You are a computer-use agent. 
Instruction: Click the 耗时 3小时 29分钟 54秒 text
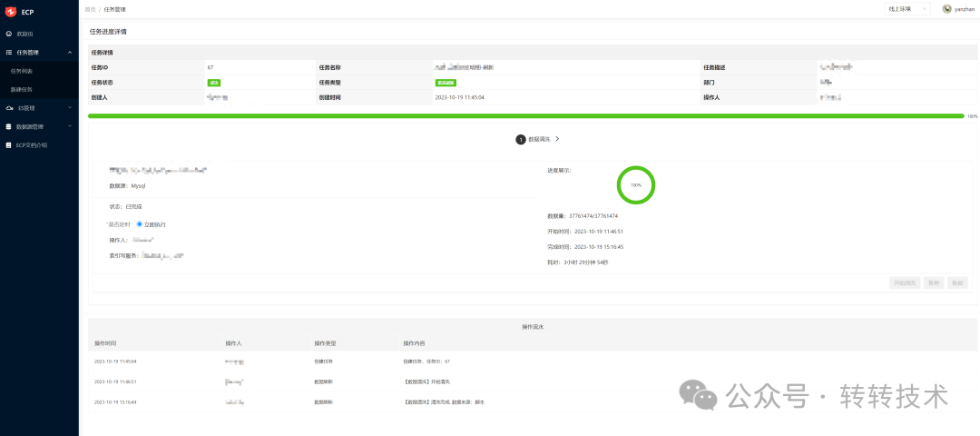pos(577,263)
